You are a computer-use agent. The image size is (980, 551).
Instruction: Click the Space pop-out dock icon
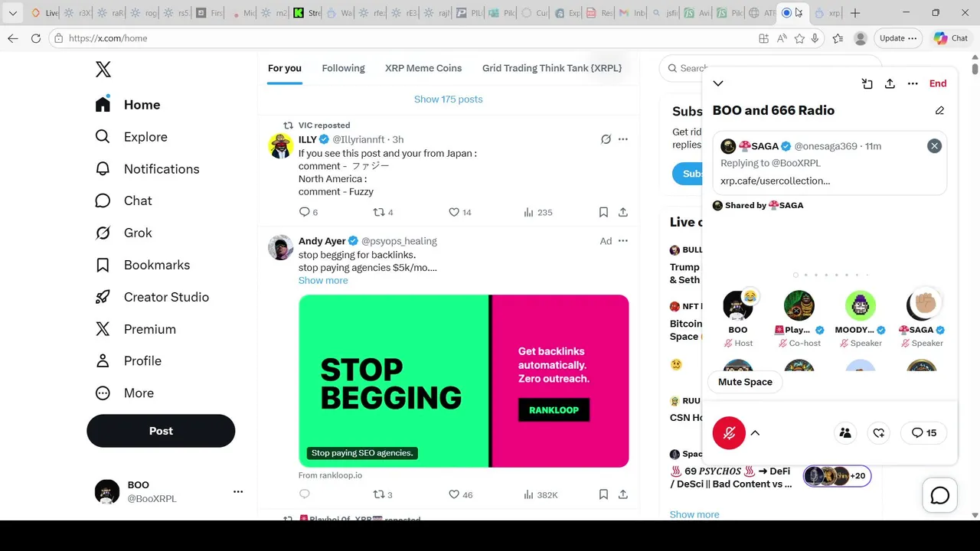pos(867,83)
